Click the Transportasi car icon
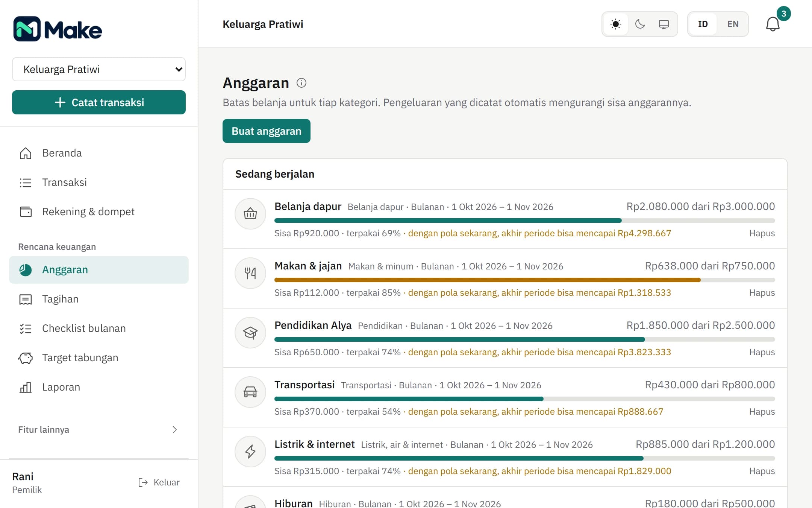Viewport: 812px width, 508px height. coord(250,392)
